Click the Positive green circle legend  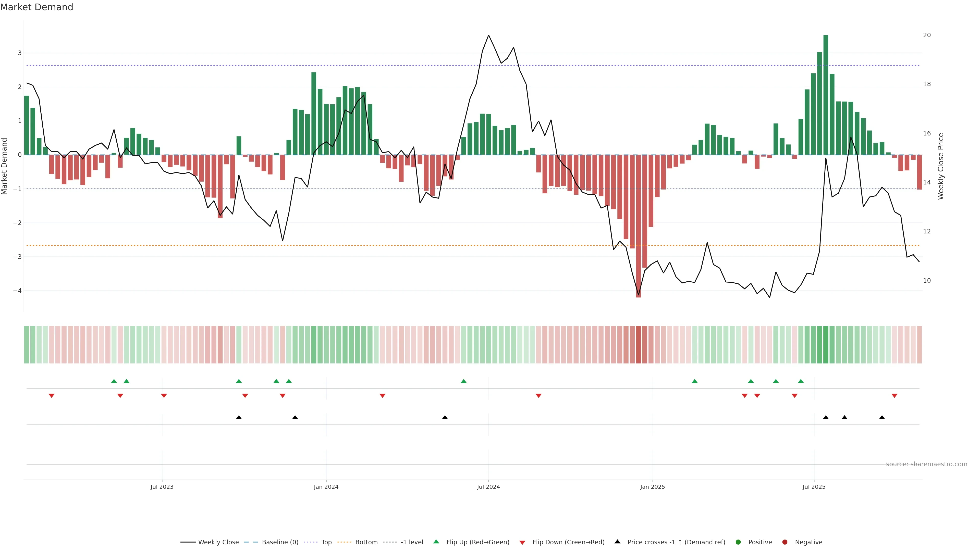(738, 542)
